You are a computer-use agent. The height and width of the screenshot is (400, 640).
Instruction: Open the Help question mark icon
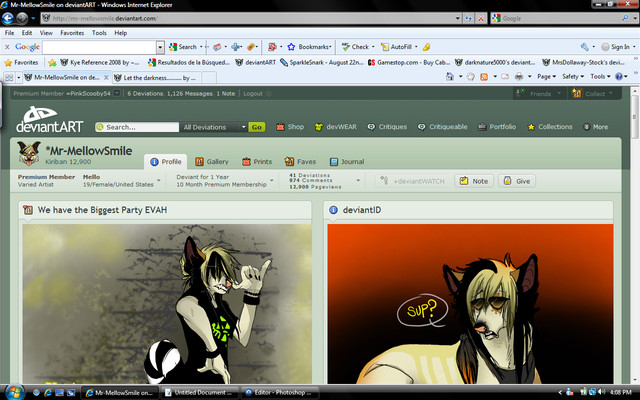[619, 76]
